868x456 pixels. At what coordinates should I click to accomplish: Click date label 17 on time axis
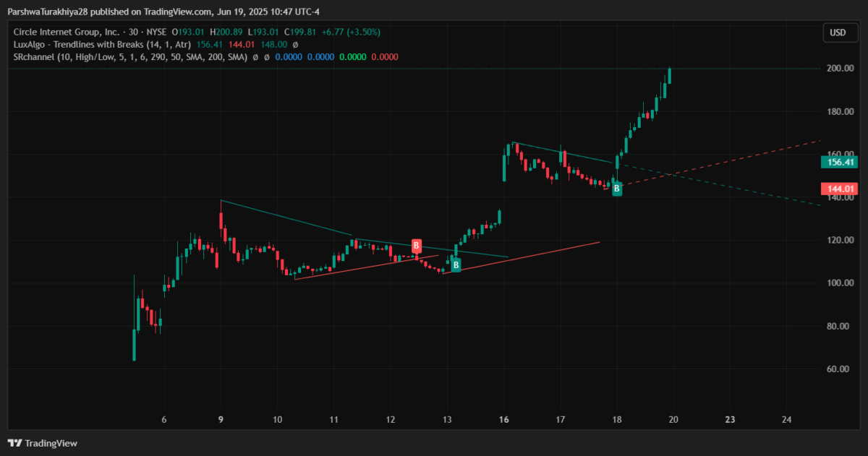click(560, 420)
